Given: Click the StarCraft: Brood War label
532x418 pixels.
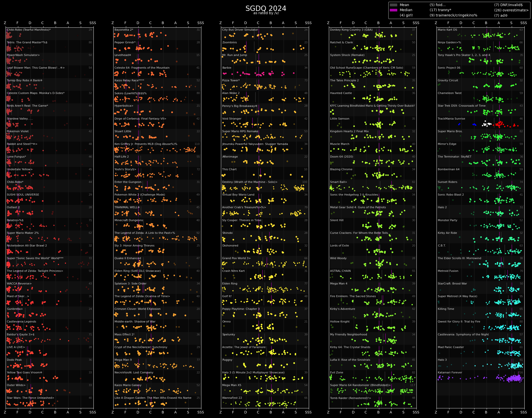Looking at the screenshot, I should pos(452,283).
